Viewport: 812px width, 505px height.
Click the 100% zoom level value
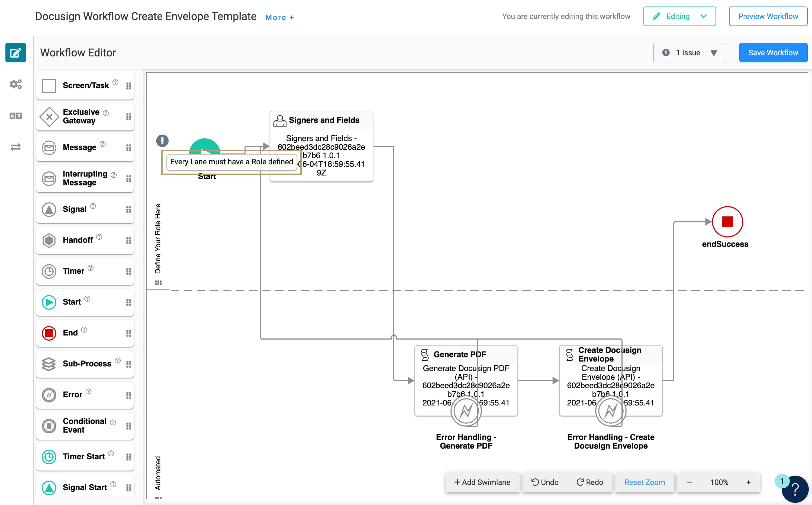tap(719, 482)
